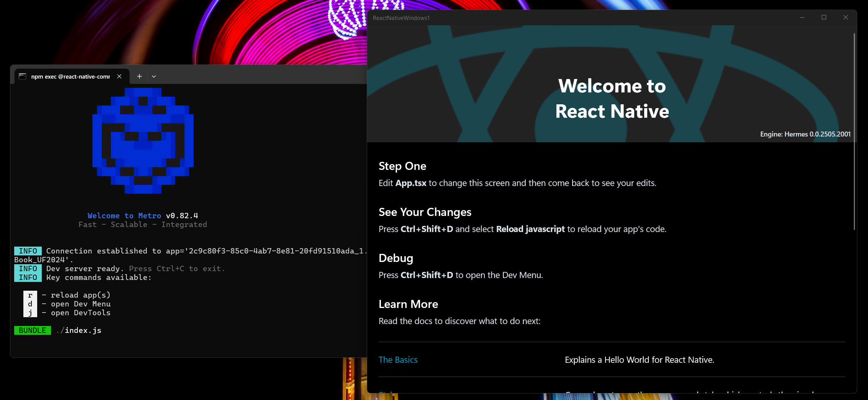Open The Basics link

coord(398,360)
